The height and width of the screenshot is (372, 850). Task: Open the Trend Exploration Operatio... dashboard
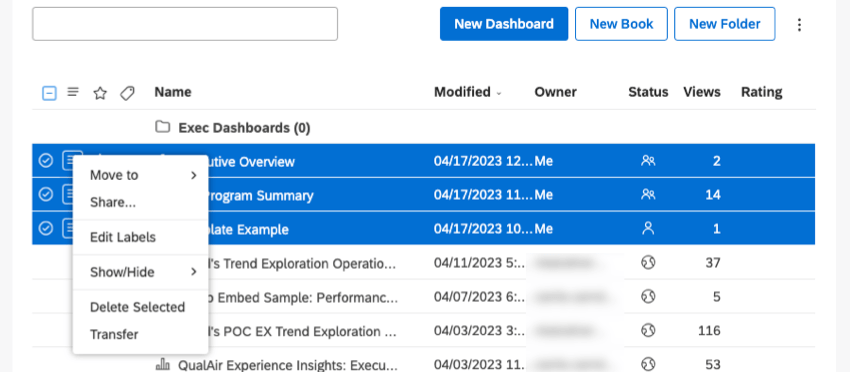coord(302,264)
